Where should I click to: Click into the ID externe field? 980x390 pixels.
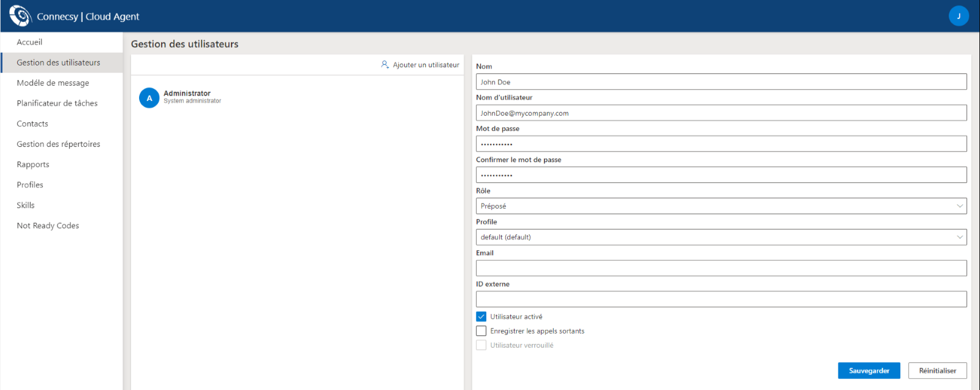(721, 299)
